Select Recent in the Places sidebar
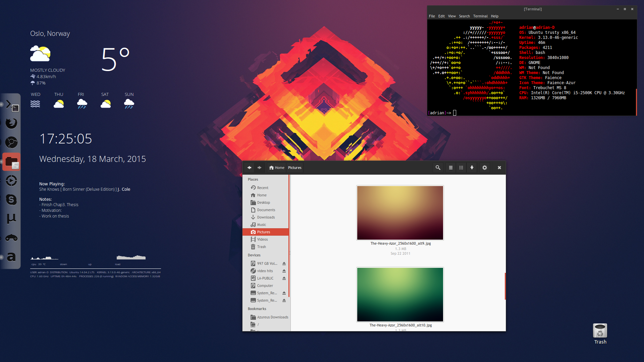Screen dimensions: 644x362 266,188
